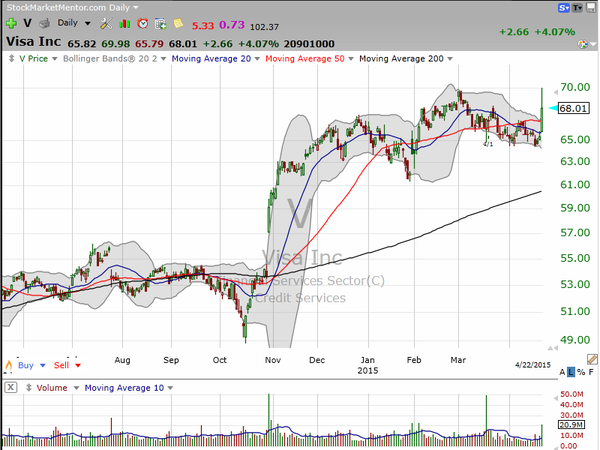Screen dimensions: 600x450
Task: Select the Moving Average 20 label
Action: coord(211,59)
